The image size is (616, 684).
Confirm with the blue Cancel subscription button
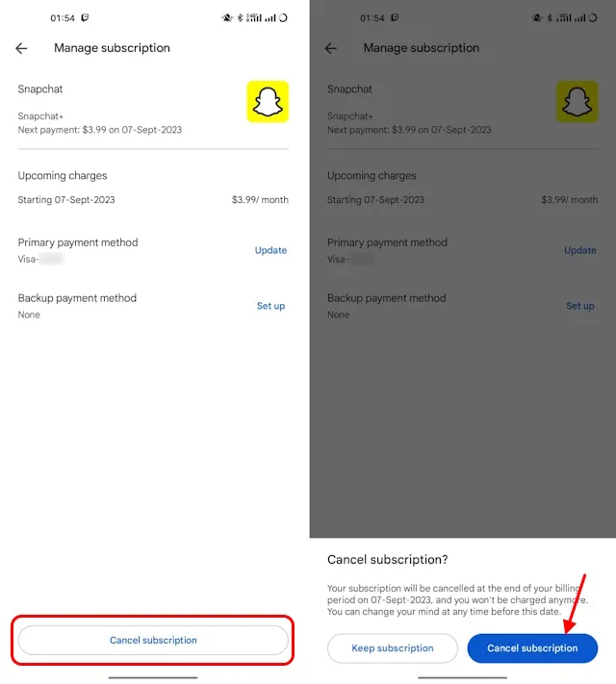click(532, 648)
